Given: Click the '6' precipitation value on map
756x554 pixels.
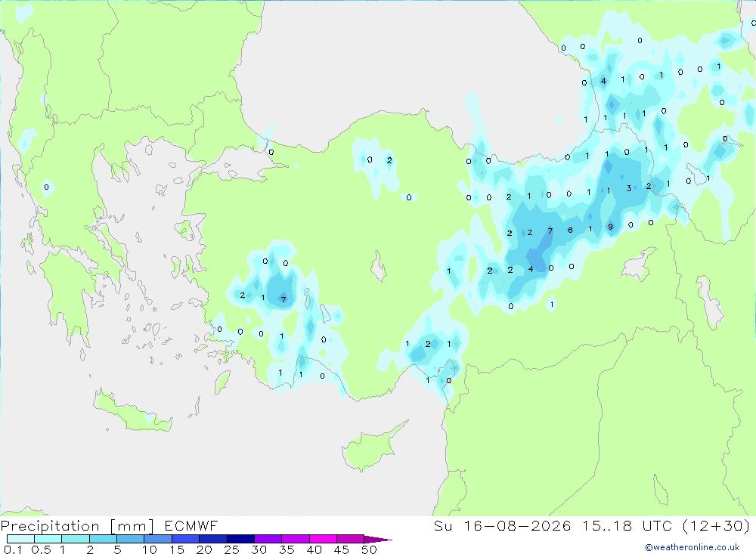Looking at the screenshot, I should tap(570, 230).
